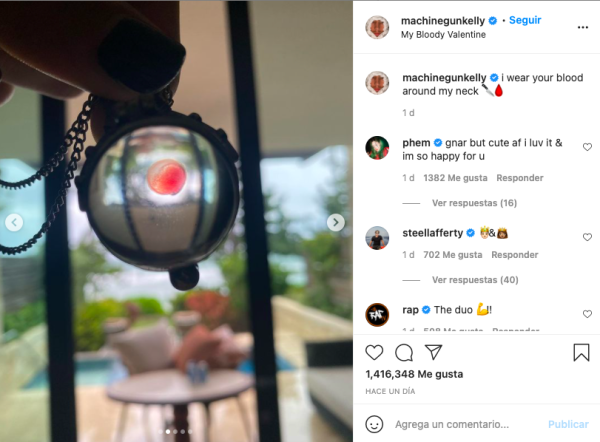The image size is (600, 442).
Task: Like rap's comment with its heart
Action: point(587,314)
